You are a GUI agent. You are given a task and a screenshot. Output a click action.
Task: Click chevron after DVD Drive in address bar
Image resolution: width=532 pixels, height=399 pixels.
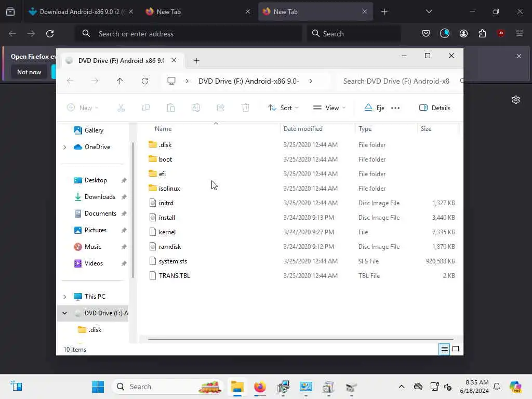311,81
